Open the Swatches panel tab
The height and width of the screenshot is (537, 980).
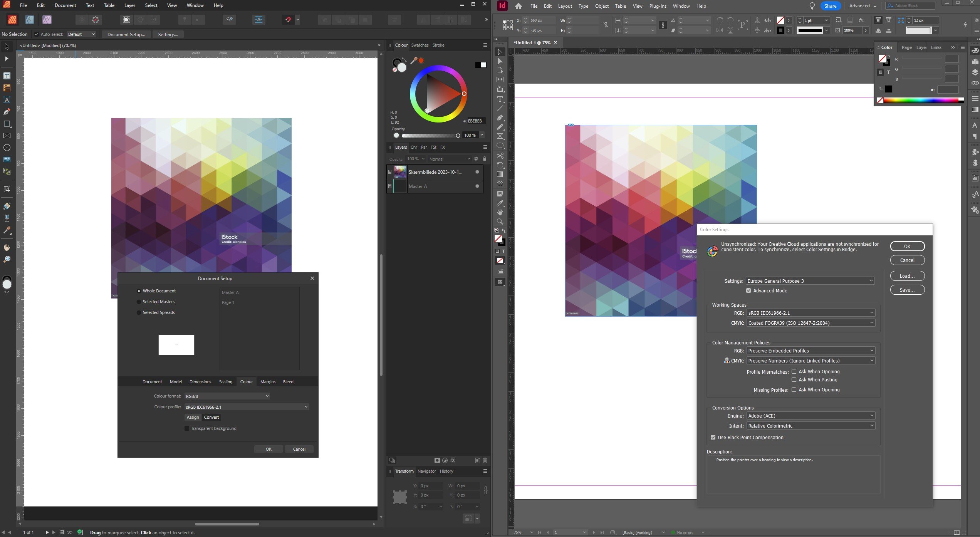click(420, 45)
